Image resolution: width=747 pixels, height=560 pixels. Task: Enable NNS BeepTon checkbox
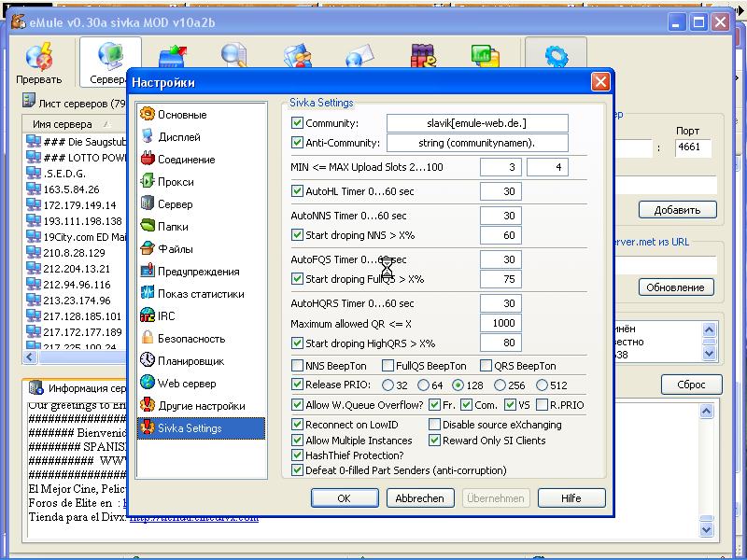coord(297,365)
